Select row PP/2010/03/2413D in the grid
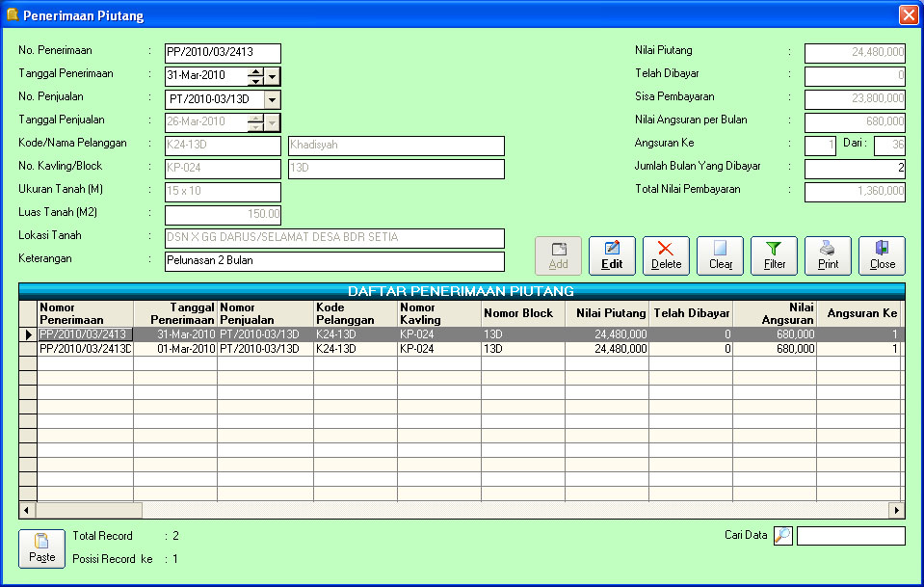This screenshot has height=587, width=924. pos(85,349)
